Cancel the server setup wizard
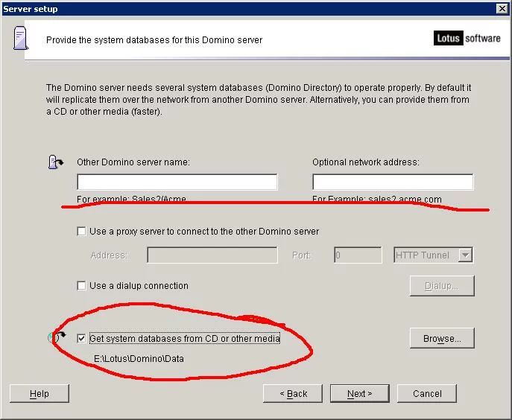This screenshot has width=512, height=420. tap(427, 393)
